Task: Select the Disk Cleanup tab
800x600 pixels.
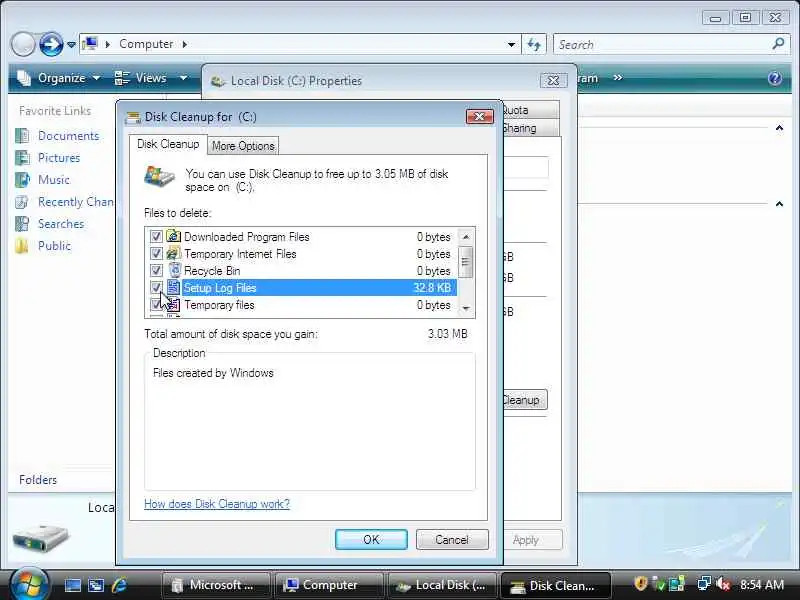Action: click(x=168, y=144)
